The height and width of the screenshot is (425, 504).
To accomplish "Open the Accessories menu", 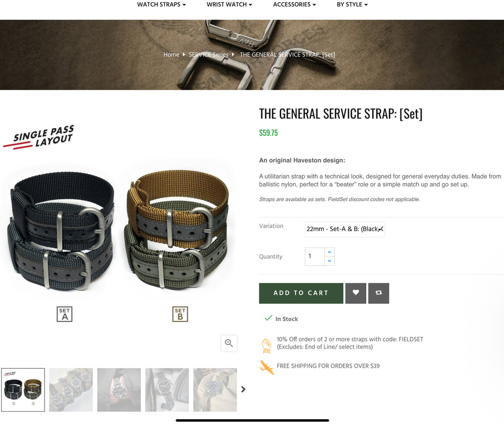I will [295, 4].
